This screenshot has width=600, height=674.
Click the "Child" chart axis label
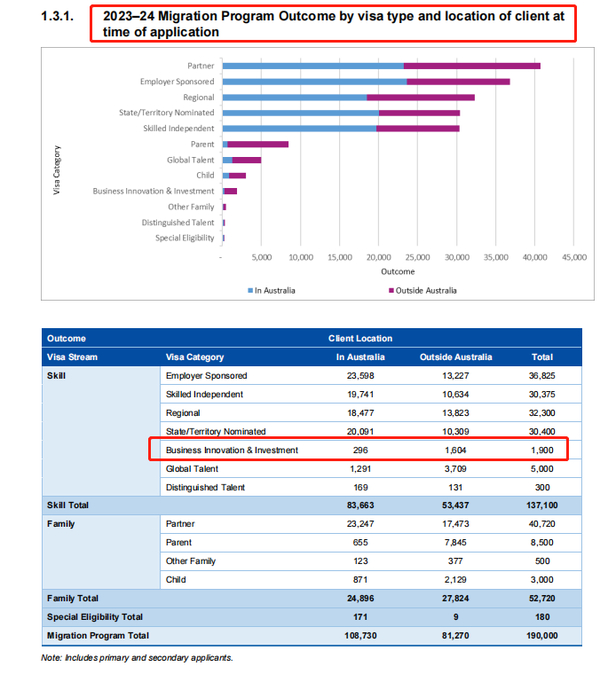[x=205, y=175]
